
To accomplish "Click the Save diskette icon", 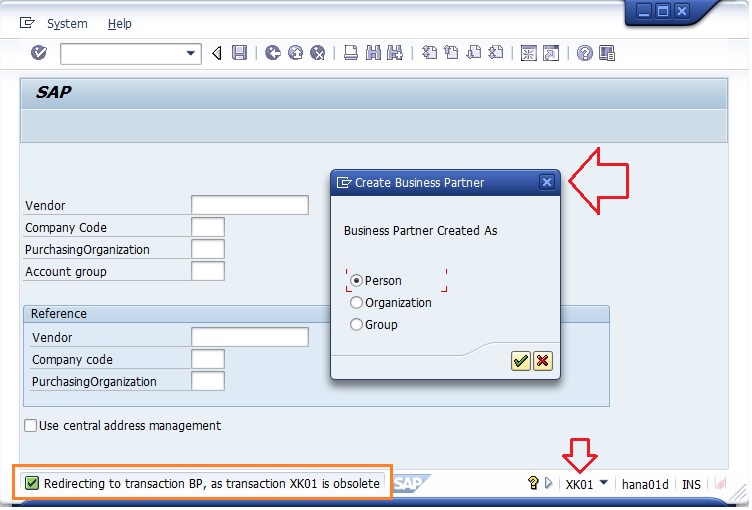I will [x=239, y=53].
